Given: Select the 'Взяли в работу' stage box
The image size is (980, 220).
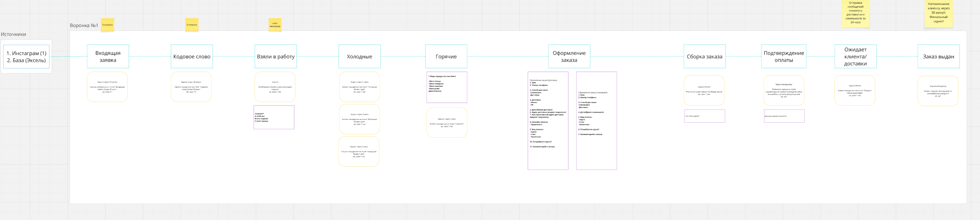Looking at the screenshot, I should (276, 56).
